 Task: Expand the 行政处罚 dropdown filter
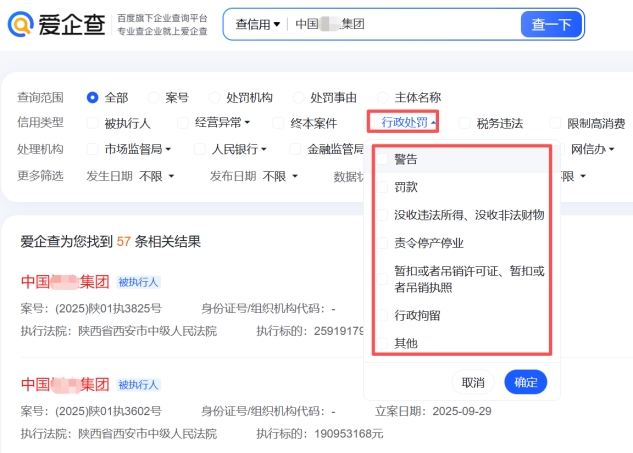pyautogui.click(x=409, y=123)
